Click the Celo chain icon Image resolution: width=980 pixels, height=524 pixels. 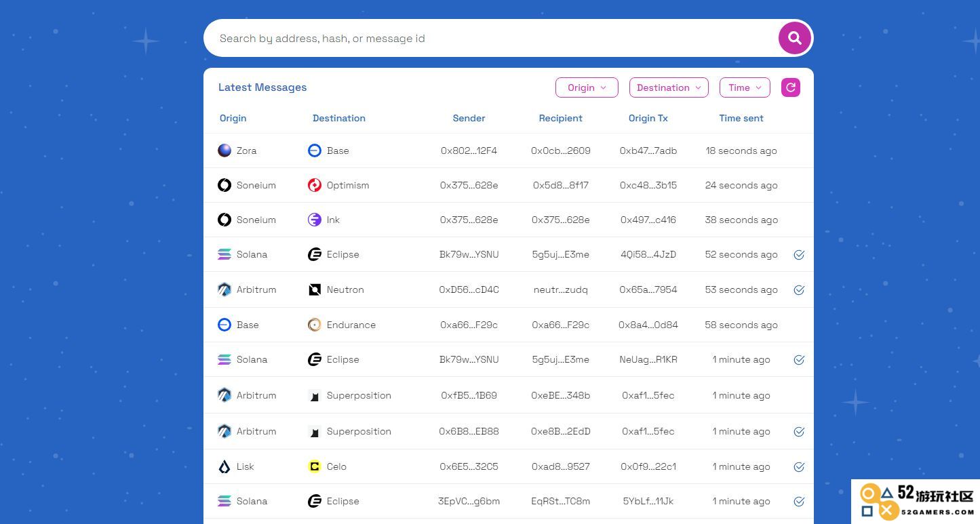click(x=315, y=466)
